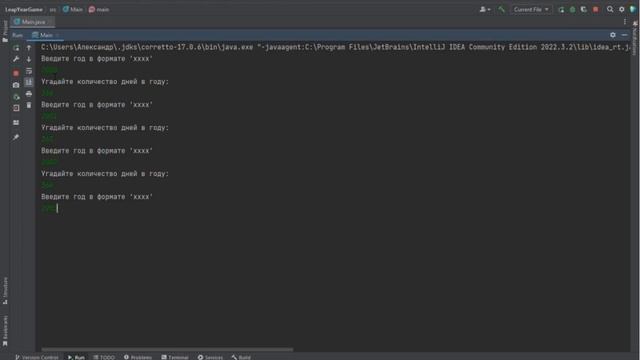The width and height of the screenshot is (640, 360).
Task: Click first 'Введите год в формате' line
Action: pyautogui.click(x=97, y=59)
